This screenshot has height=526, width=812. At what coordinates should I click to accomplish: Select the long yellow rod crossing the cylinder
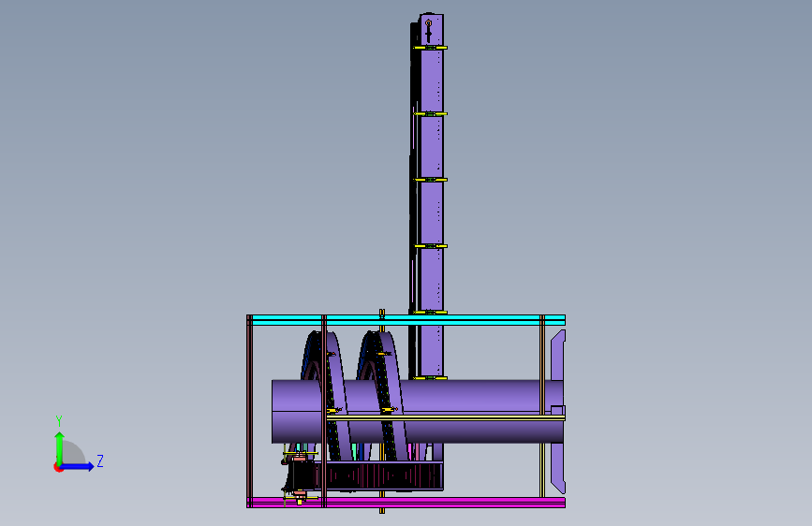pos(446,416)
